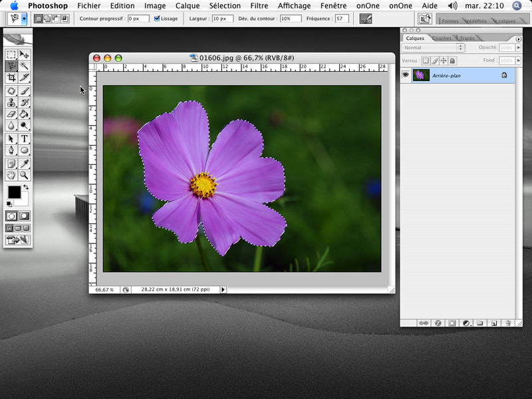Toggle lock transparent pixels in Calques
The width and height of the screenshot is (532, 399).
426,61
